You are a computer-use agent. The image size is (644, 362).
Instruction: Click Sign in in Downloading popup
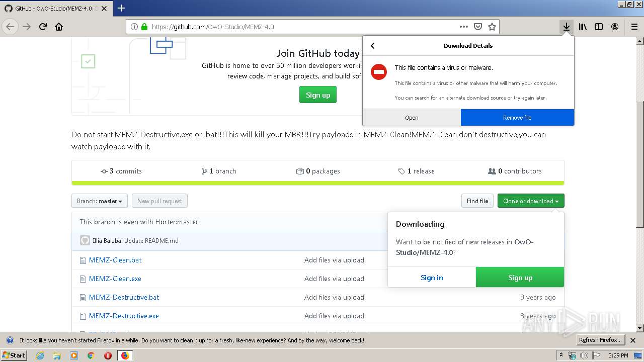[x=432, y=278]
